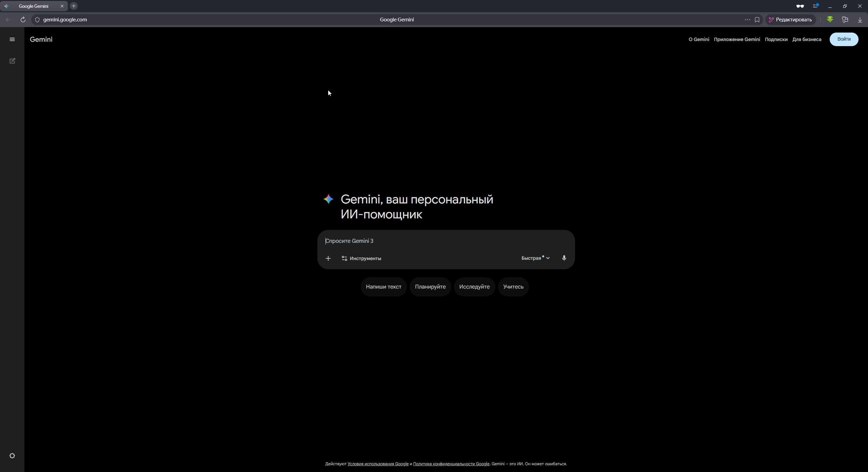Open the О Gemini menu item

click(x=698, y=39)
